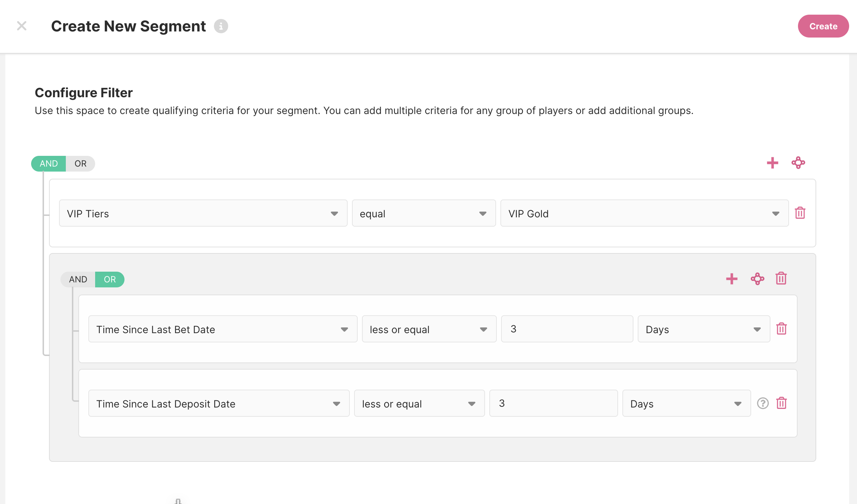Open the Days unit dropdown for Last Bet

click(x=703, y=329)
